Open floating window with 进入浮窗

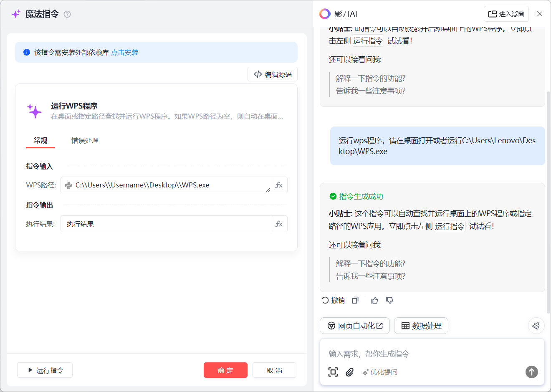[506, 14]
